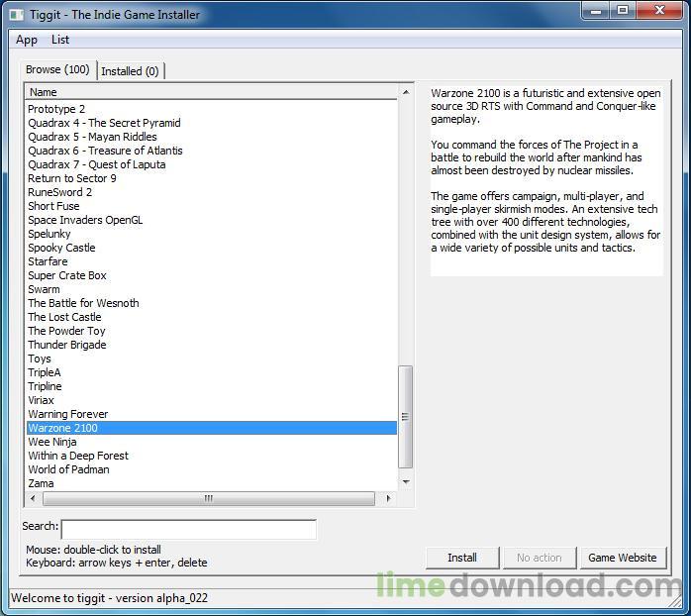Select Quadrax 7 - Quest of Laputa
This screenshot has height=616, width=691.
point(212,164)
